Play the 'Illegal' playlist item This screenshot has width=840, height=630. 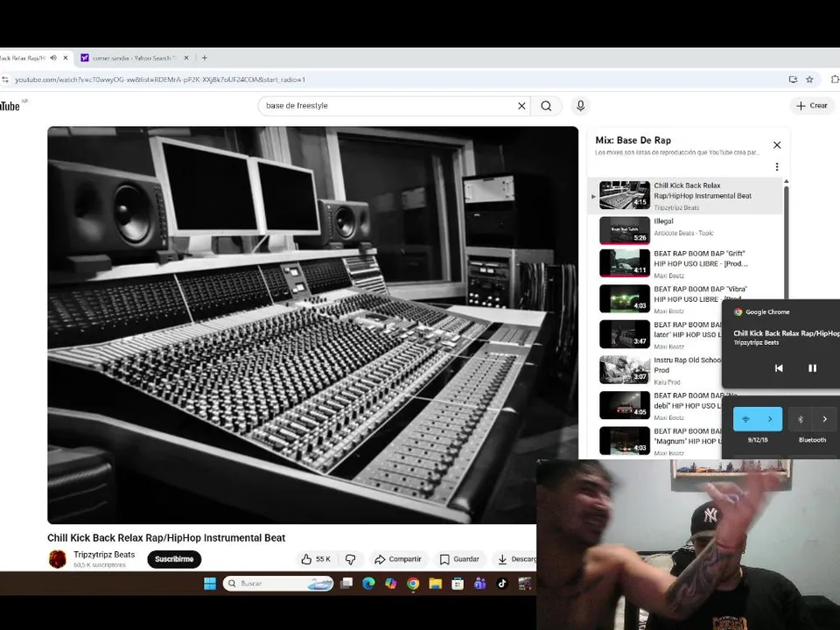pos(684,231)
